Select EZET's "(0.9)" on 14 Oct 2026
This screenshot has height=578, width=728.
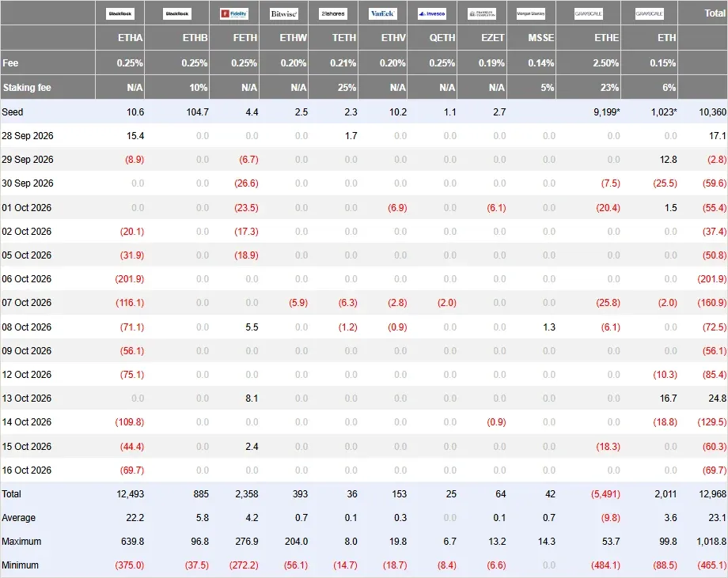[x=496, y=422]
